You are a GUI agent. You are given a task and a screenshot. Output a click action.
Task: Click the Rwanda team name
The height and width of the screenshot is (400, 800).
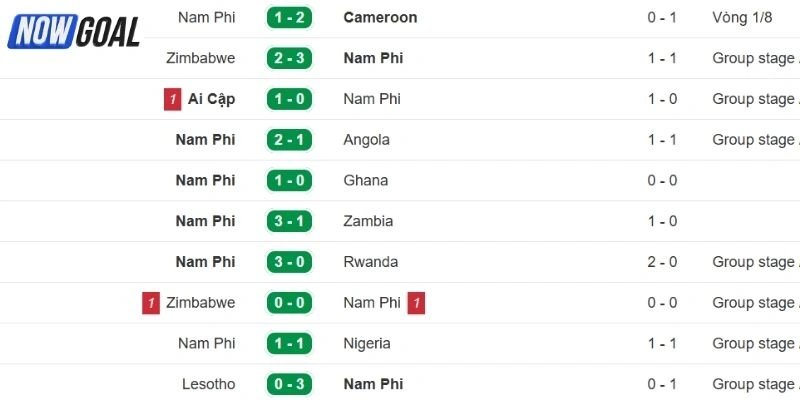point(370,262)
